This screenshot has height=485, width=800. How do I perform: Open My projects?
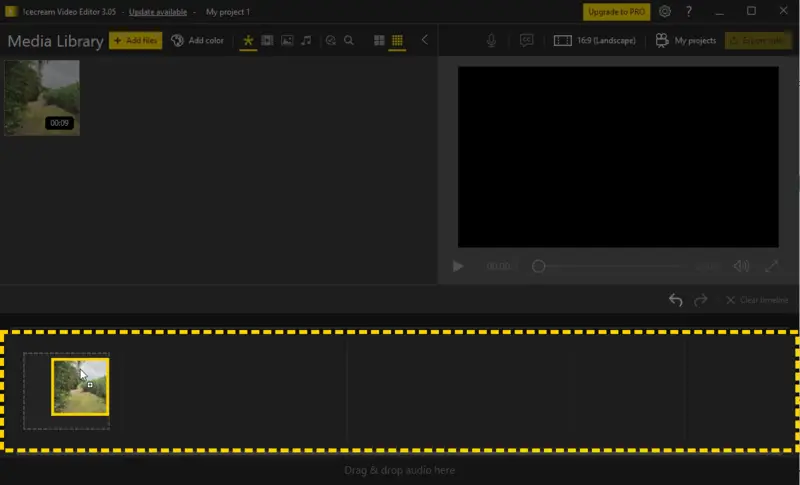click(686, 40)
